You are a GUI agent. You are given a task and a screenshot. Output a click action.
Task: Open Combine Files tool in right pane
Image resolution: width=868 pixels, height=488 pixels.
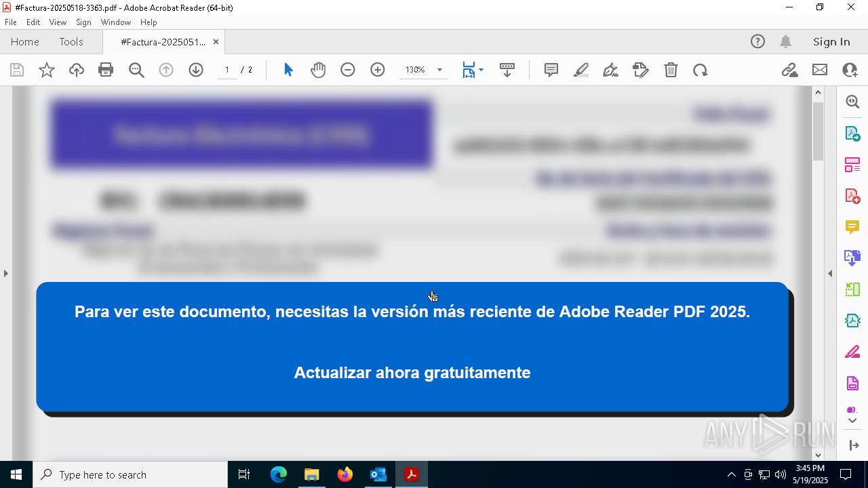852,258
